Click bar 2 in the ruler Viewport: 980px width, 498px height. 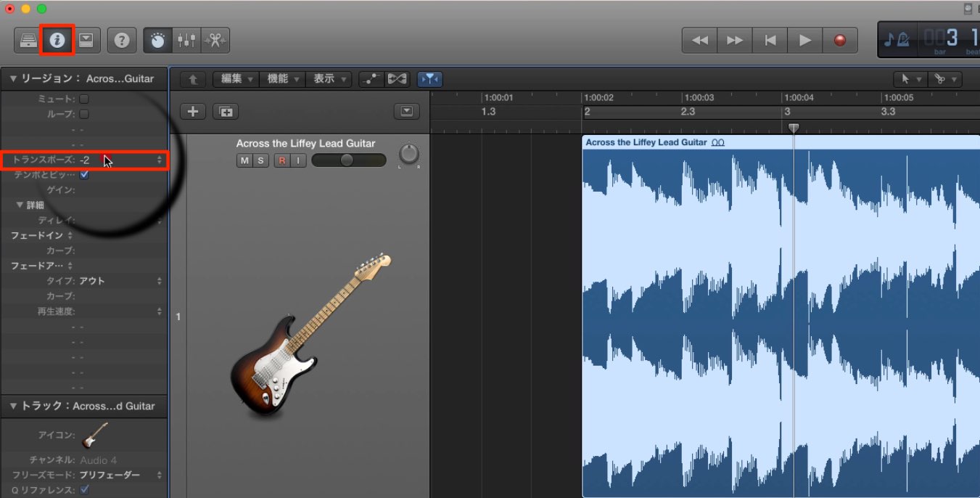click(587, 112)
